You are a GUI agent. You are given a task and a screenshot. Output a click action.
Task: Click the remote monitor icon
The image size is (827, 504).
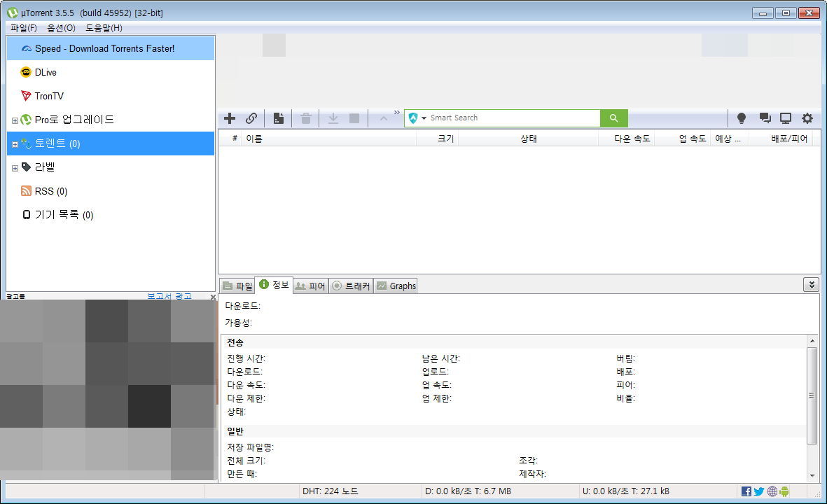tap(785, 118)
